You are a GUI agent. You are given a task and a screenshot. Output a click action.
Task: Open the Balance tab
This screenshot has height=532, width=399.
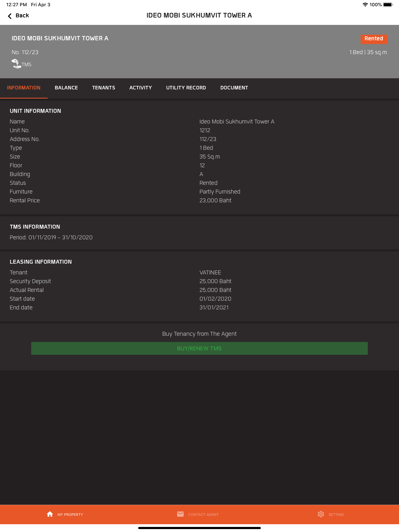66,88
